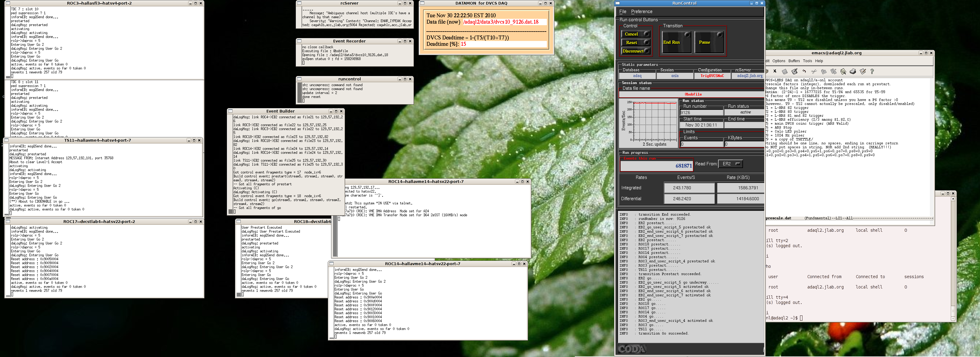Click the Configuration value TrigDVCSNoC
This screenshot has height=357, width=980.
(x=712, y=76)
